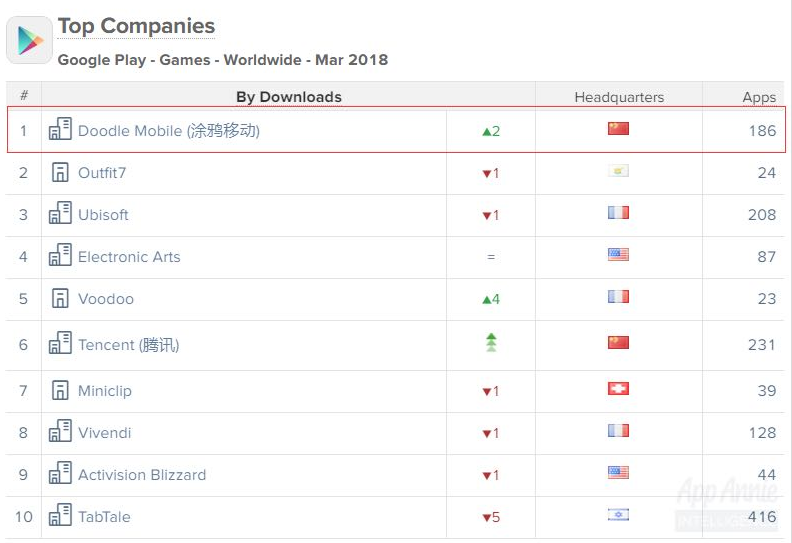
Task: Click the company icon next to Outfit7
Action: [x=60, y=172]
